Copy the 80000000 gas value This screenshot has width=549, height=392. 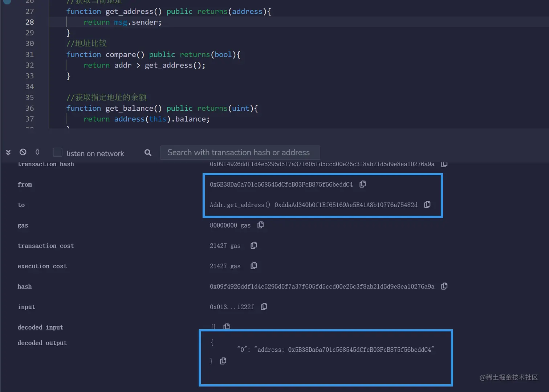(260, 225)
